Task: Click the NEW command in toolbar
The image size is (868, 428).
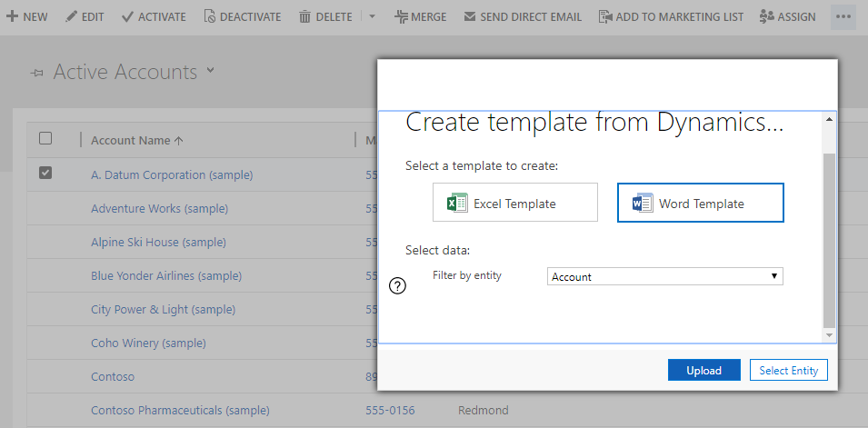Action: pyautogui.click(x=27, y=16)
